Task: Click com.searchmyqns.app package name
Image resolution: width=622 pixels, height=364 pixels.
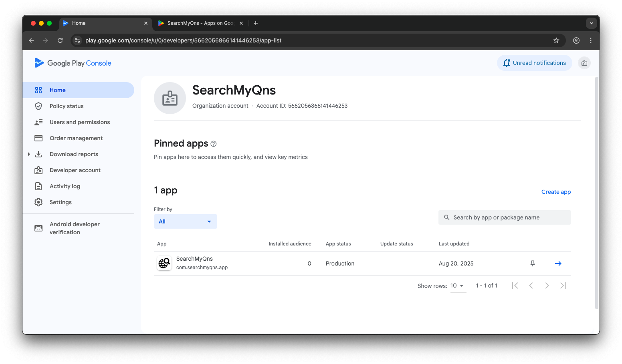Action: (202, 267)
